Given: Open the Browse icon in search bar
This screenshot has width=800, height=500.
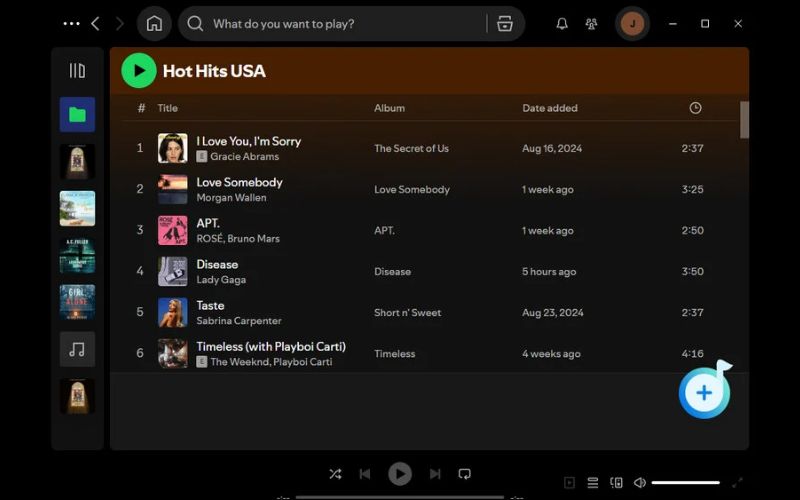Looking at the screenshot, I should [x=505, y=24].
